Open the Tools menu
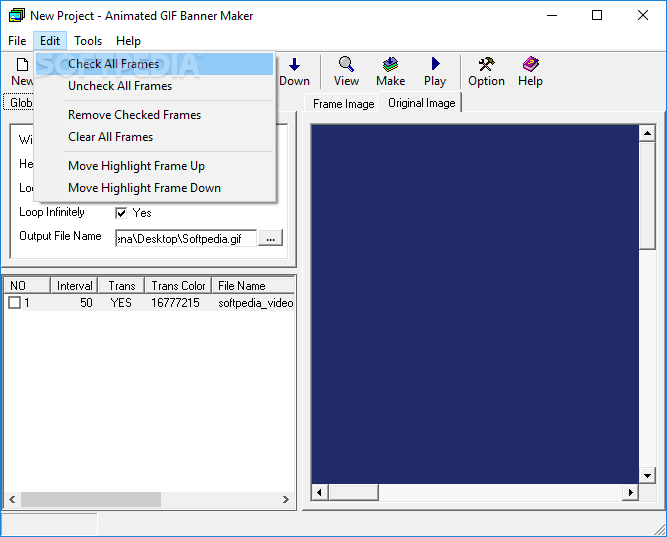The width and height of the screenshot is (667, 537). (88, 41)
